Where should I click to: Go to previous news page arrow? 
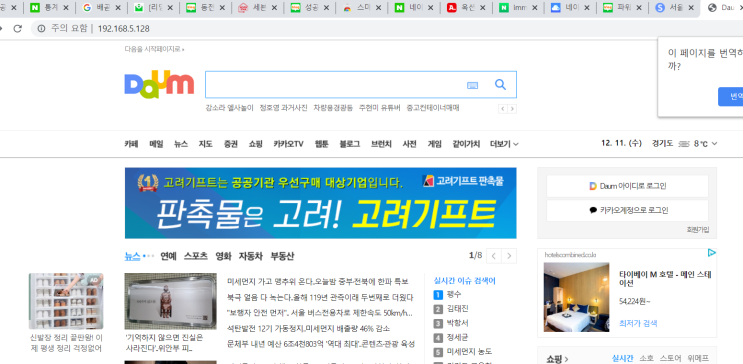[x=494, y=256]
